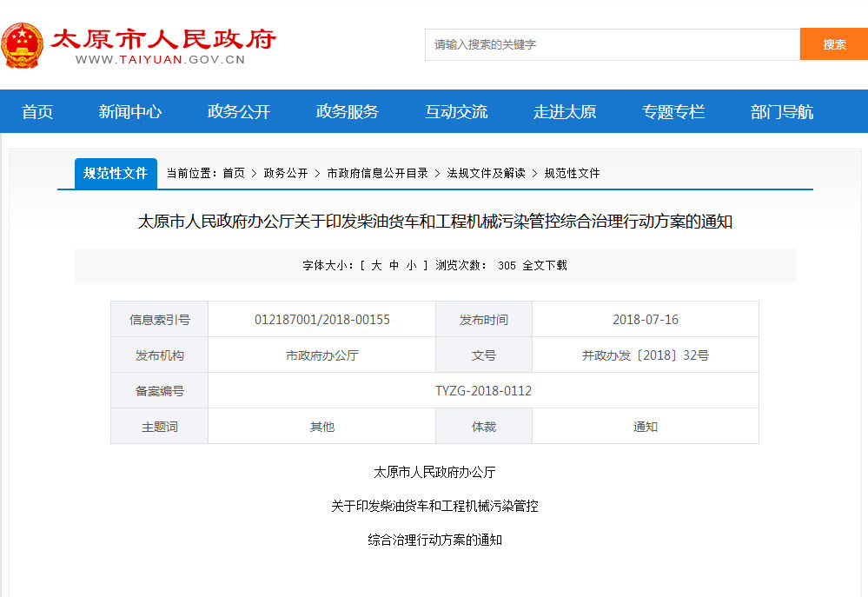Open 法规文件及解读 breadcrumb link
The height and width of the screenshot is (597, 868).
tap(486, 173)
